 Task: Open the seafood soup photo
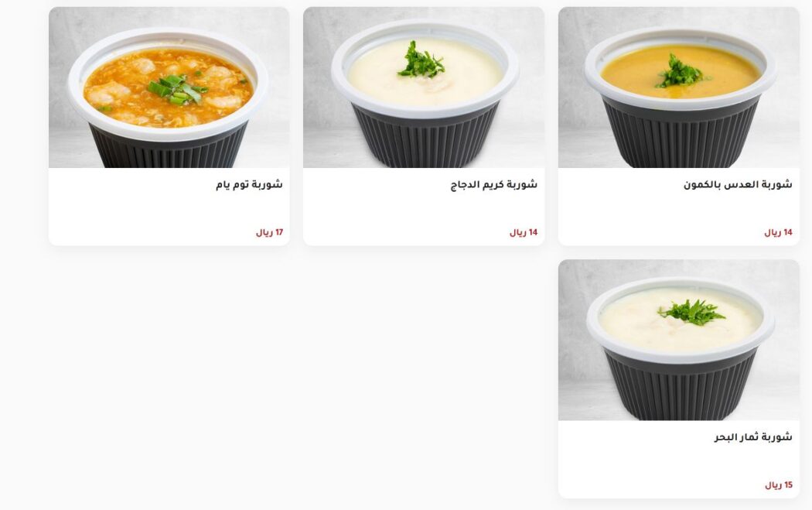point(678,340)
